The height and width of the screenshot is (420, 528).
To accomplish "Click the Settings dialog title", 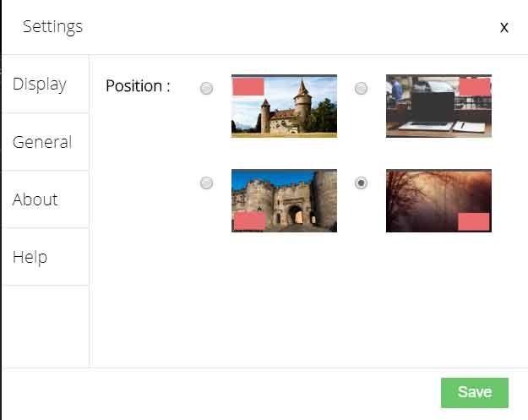I will (52, 26).
